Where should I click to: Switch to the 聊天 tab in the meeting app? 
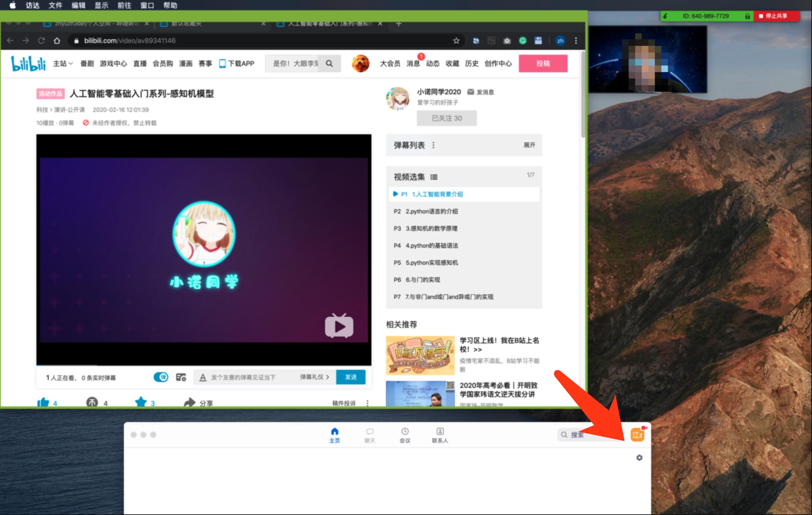(370, 435)
